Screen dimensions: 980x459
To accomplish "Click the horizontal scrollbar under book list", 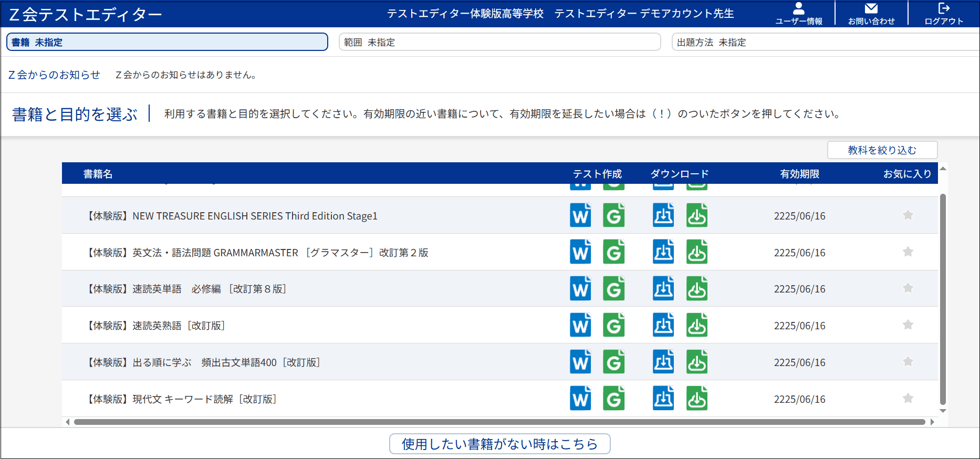I will coord(499,422).
